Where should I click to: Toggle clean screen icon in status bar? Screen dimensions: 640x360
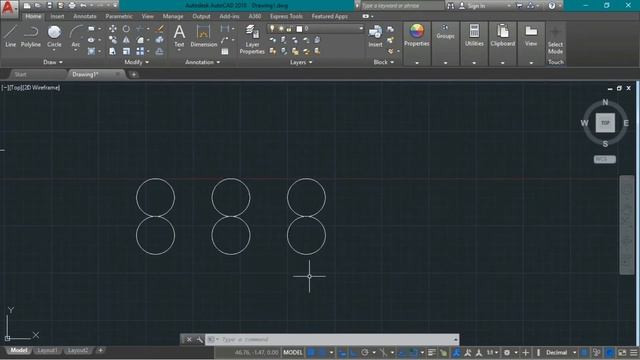tap(622, 352)
